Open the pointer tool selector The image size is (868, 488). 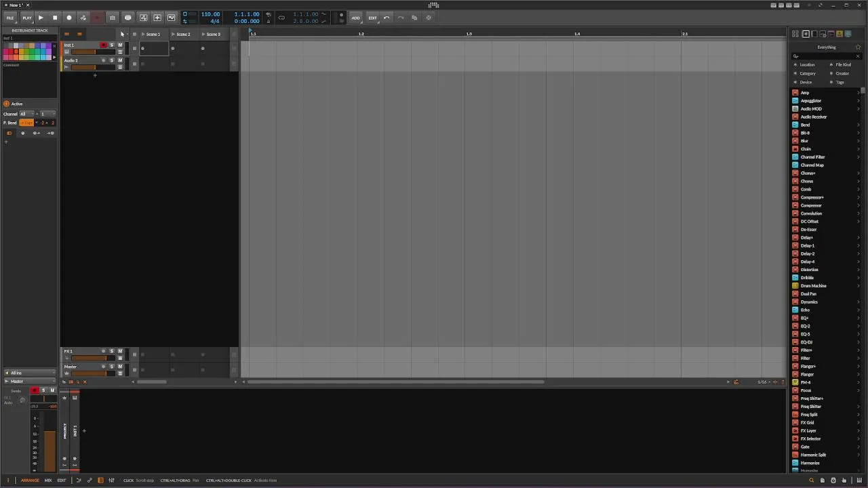122,34
